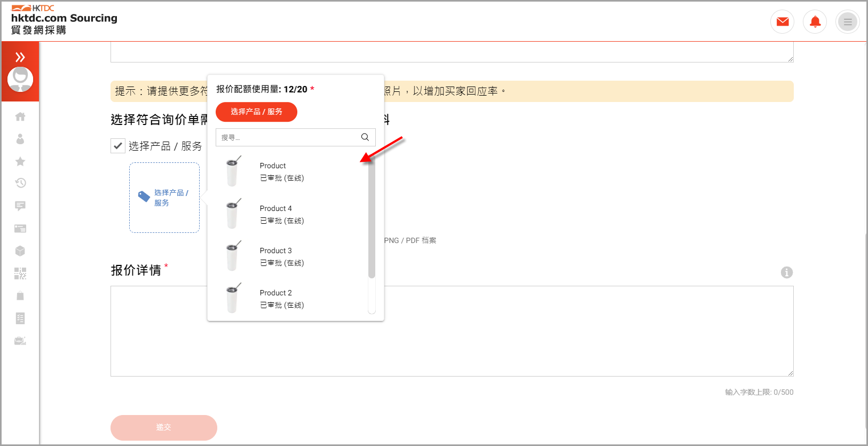
Task: Click the magnifier search icon in popup
Action: click(x=365, y=137)
